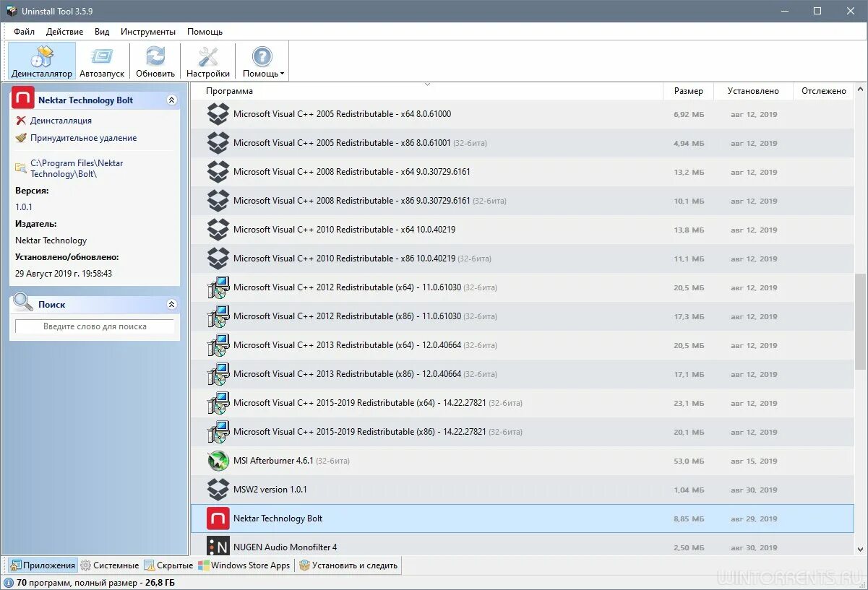Click the Установить и следить button
Screen dimensions: 868x590
348,565
